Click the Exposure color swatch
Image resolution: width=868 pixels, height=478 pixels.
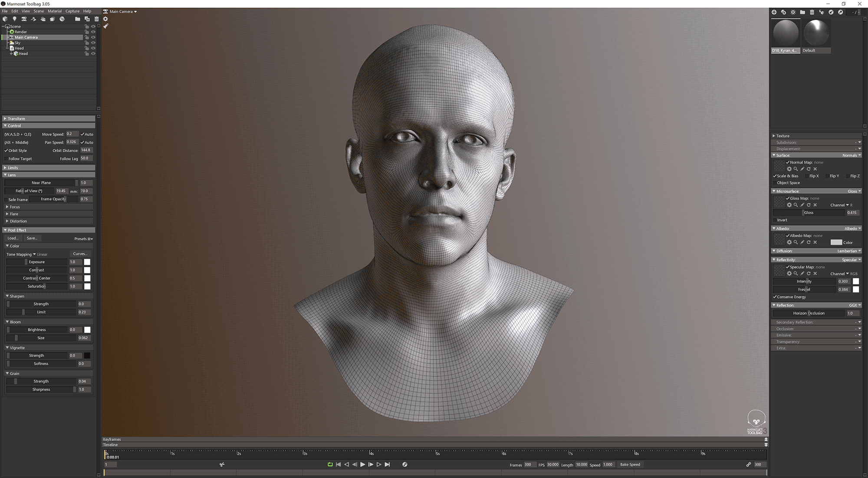tap(87, 262)
